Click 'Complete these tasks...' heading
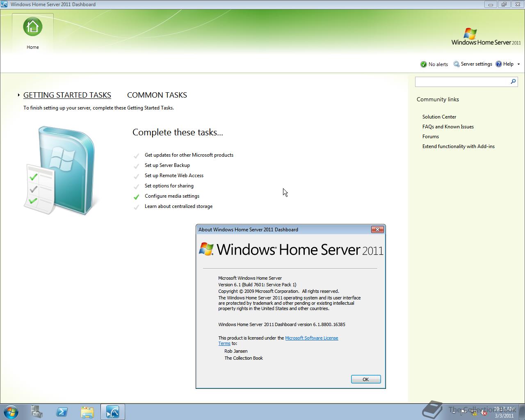Image resolution: width=525 pixels, height=420 pixels. (x=178, y=132)
